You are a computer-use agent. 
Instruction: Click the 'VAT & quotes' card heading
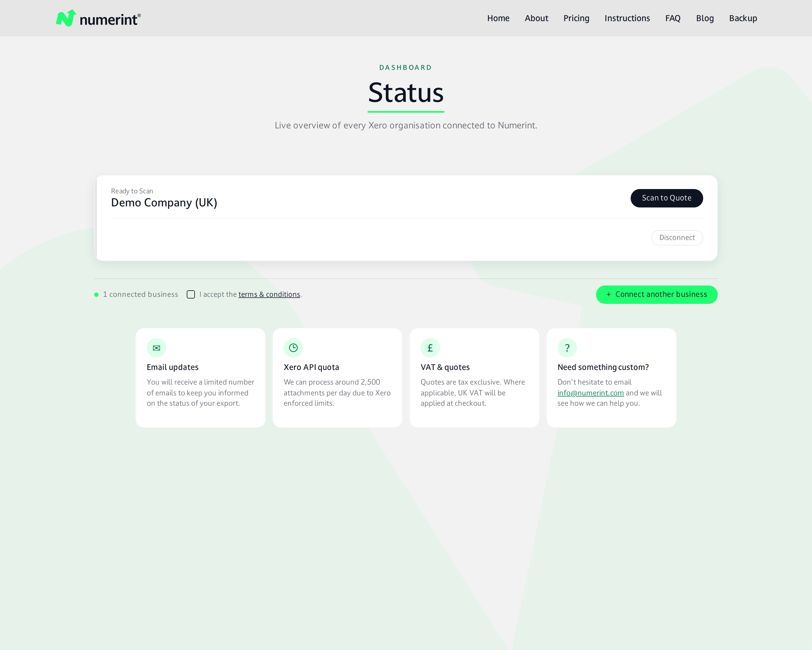tap(445, 368)
